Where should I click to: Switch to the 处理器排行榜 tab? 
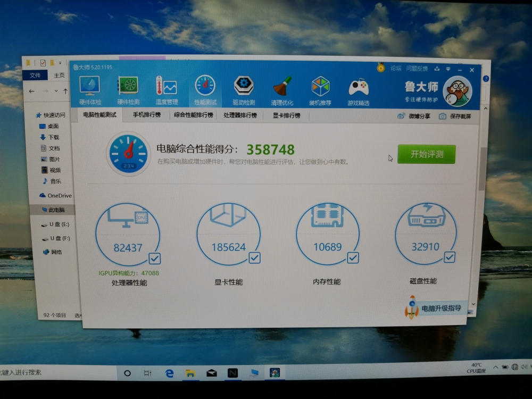tap(240, 115)
